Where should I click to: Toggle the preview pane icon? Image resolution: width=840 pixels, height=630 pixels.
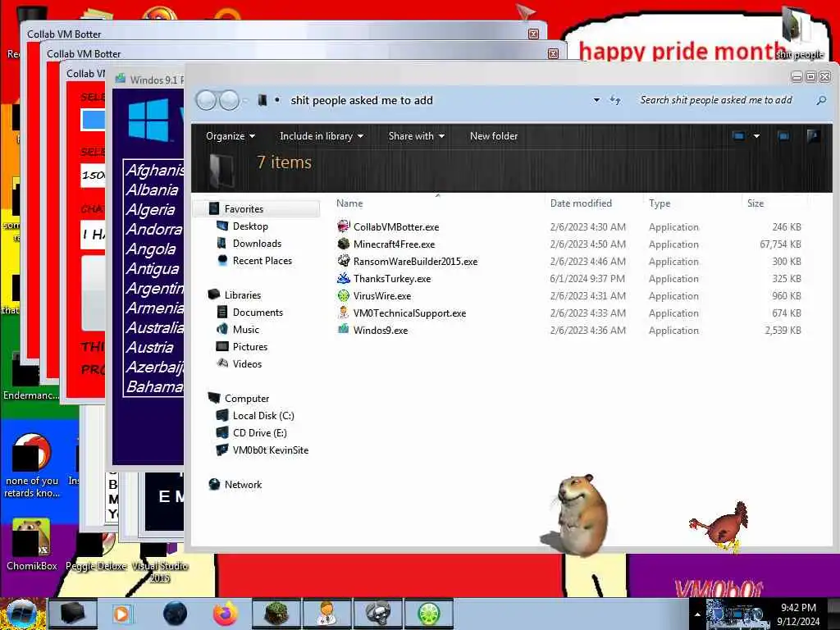(783, 136)
